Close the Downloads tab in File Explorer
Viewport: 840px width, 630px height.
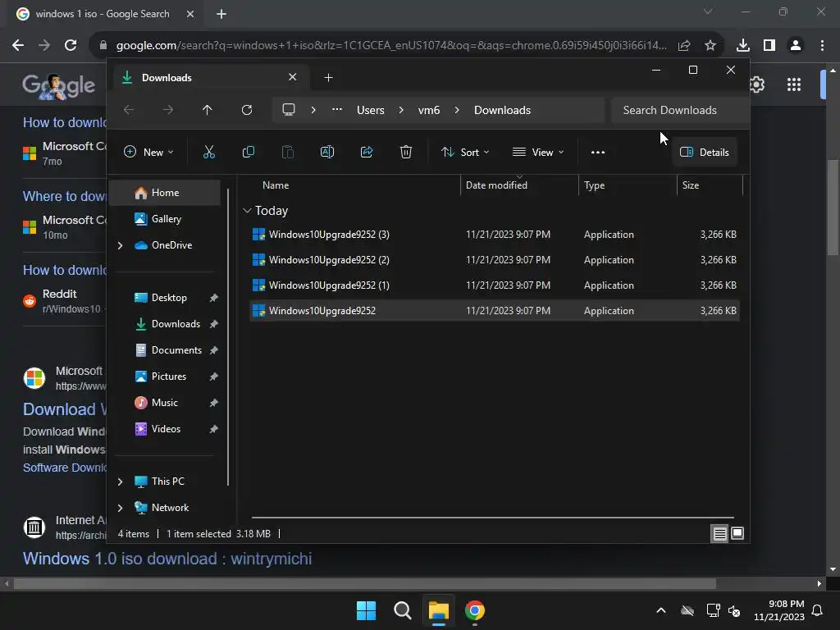pyautogui.click(x=293, y=77)
